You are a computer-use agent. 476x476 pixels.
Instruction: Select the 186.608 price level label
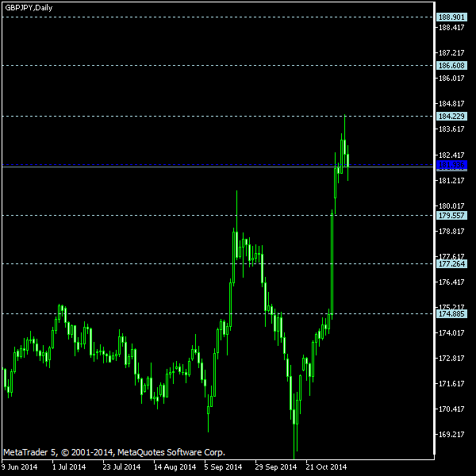click(451, 65)
